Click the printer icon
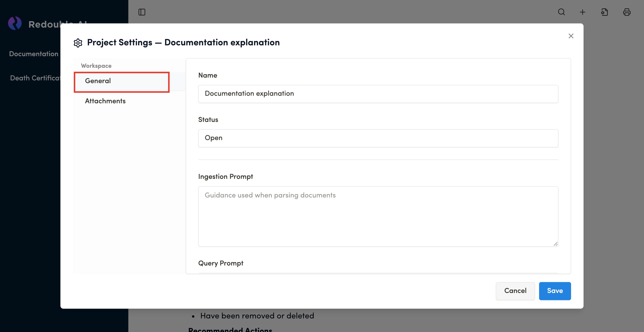Viewport: 644px width, 332px height. (x=627, y=12)
